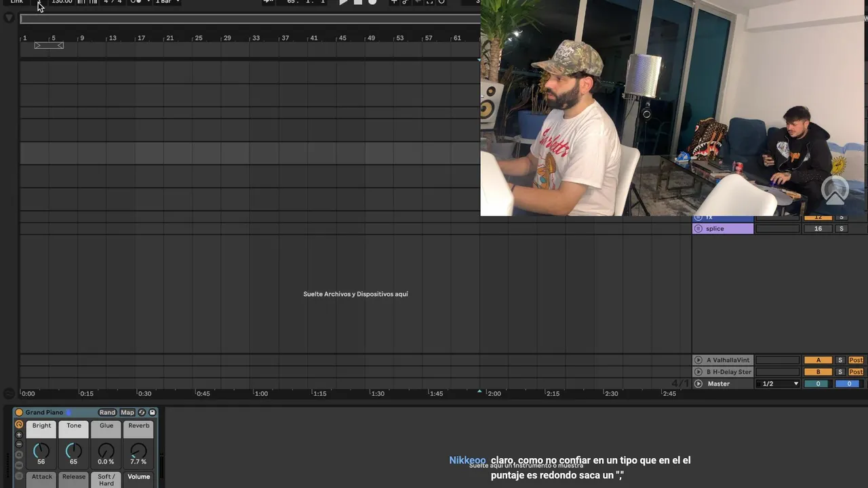Select the splice track header
The height and width of the screenshot is (488, 868).
(x=723, y=228)
